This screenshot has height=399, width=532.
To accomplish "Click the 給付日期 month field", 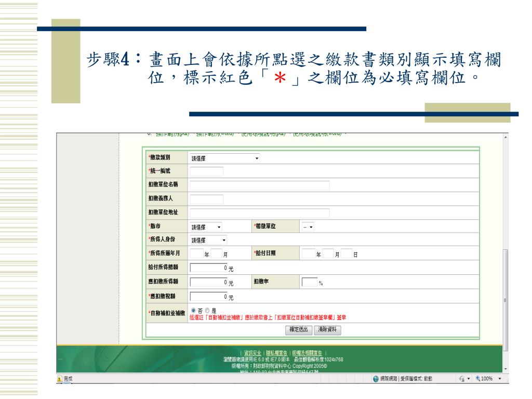I will (328, 254).
